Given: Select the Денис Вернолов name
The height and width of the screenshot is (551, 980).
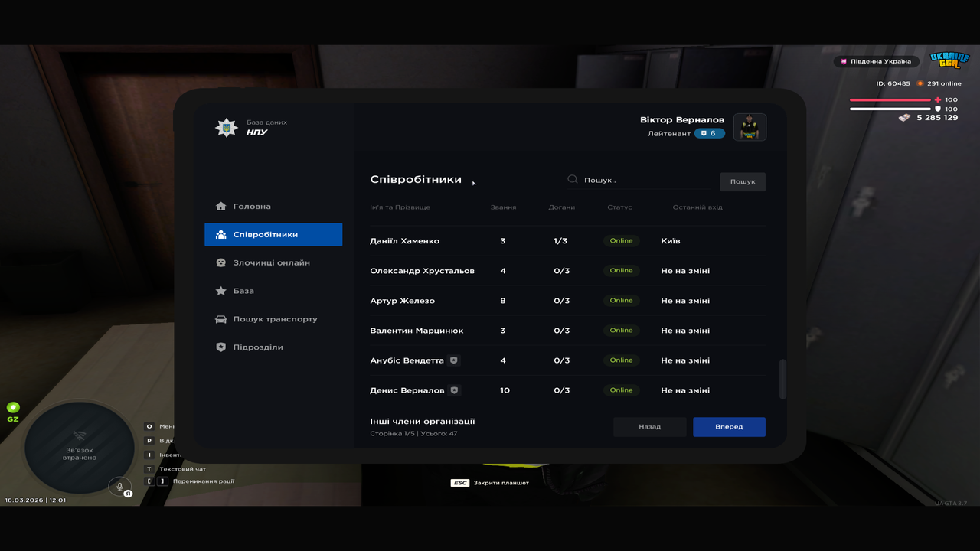Looking at the screenshot, I should (x=407, y=390).
